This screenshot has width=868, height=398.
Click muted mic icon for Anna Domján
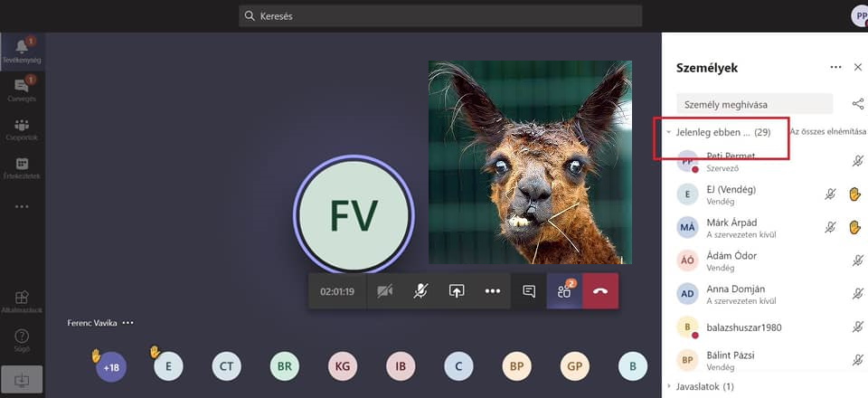[857, 294]
